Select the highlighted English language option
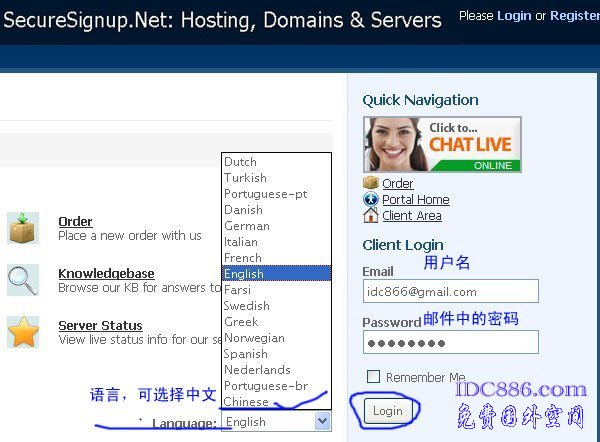 click(246, 274)
